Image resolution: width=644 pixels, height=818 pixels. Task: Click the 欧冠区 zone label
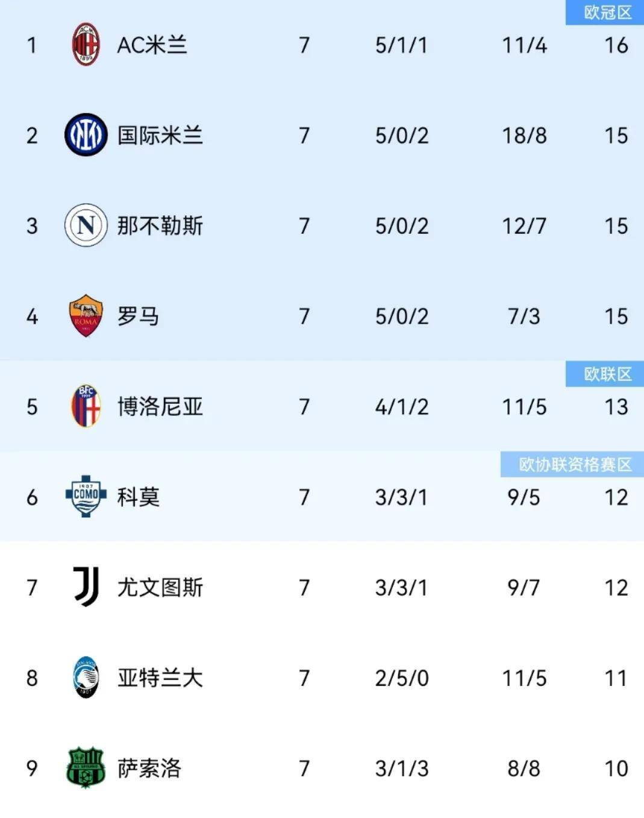pos(607,13)
